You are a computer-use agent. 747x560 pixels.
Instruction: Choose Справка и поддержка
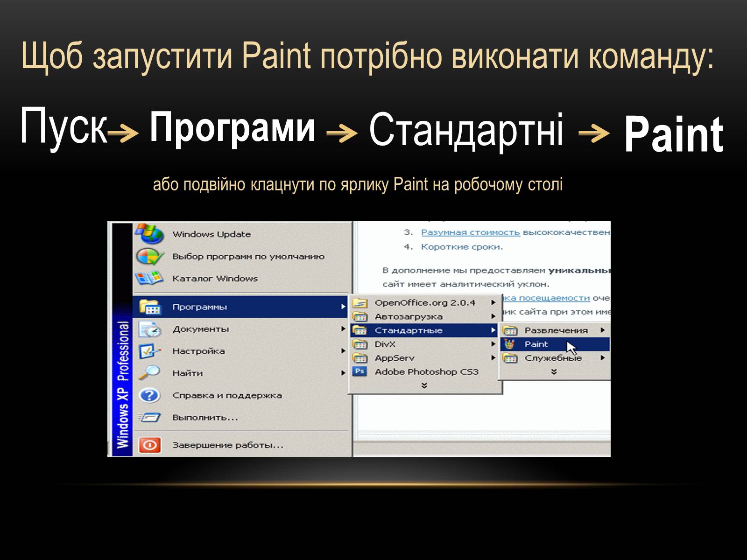coord(241,395)
